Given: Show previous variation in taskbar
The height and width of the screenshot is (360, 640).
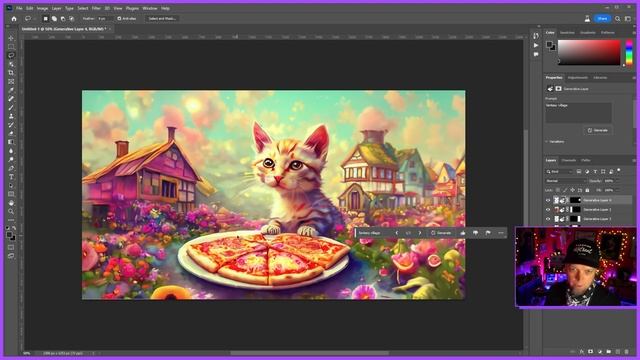Looking at the screenshot, I should 396,233.
